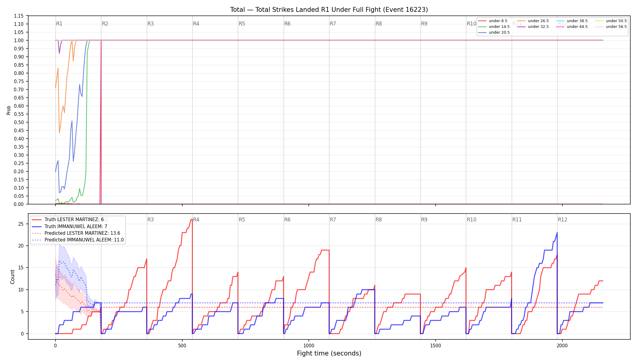Click R1 round label in the probability chart
This screenshot has width=637, height=364.
[59, 24]
